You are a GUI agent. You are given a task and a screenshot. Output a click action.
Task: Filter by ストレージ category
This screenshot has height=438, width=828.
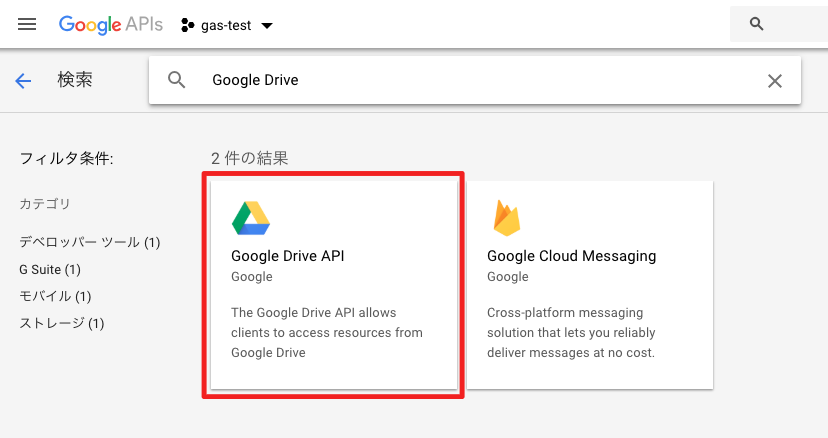(x=62, y=323)
